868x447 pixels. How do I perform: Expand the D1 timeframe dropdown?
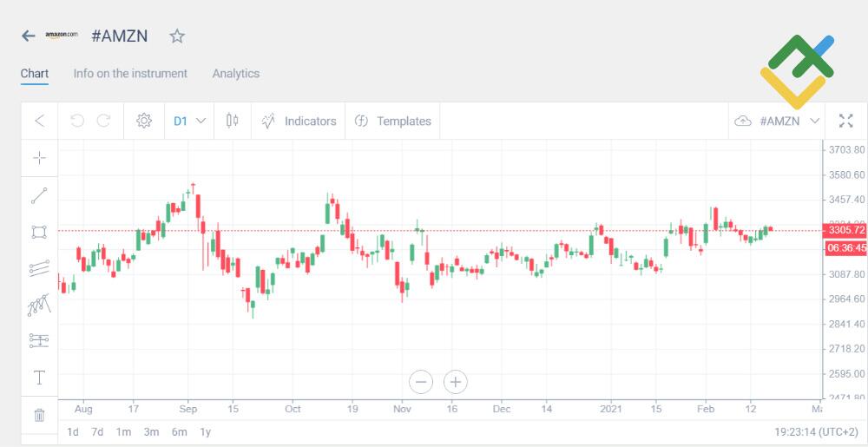pos(189,121)
